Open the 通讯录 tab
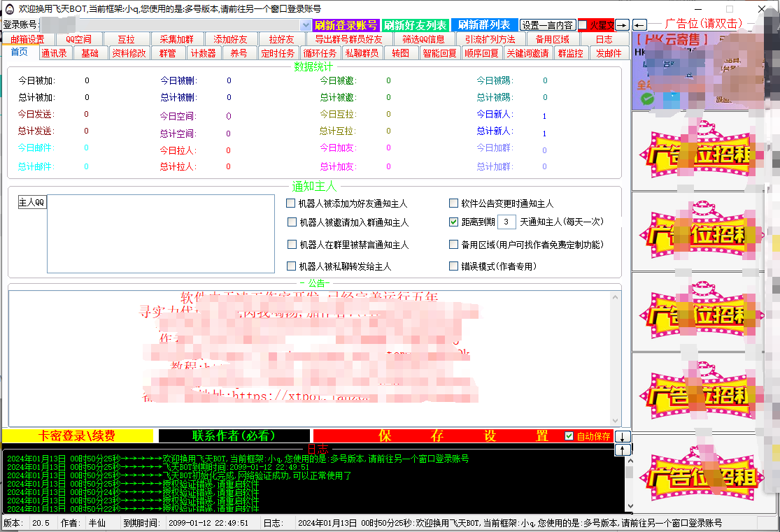This screenshot has height=532, width=780. pyautogui.click(x=54, y=53)
